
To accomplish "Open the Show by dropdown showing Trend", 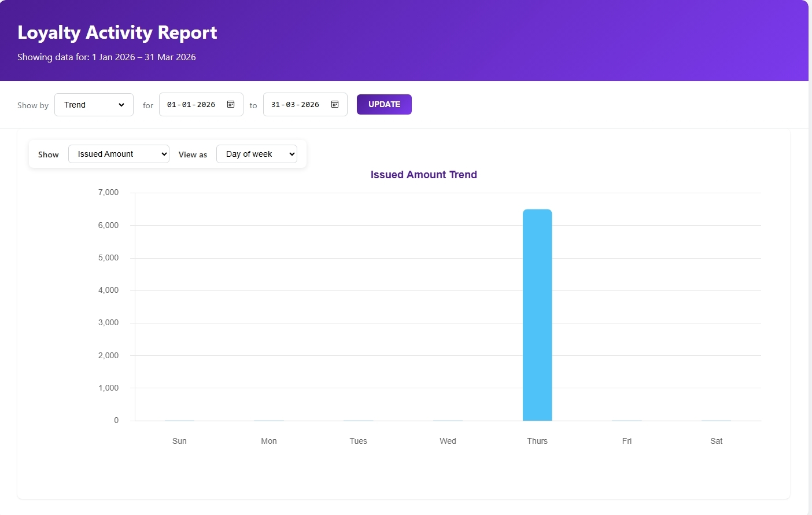I will (x=94, y=105).
